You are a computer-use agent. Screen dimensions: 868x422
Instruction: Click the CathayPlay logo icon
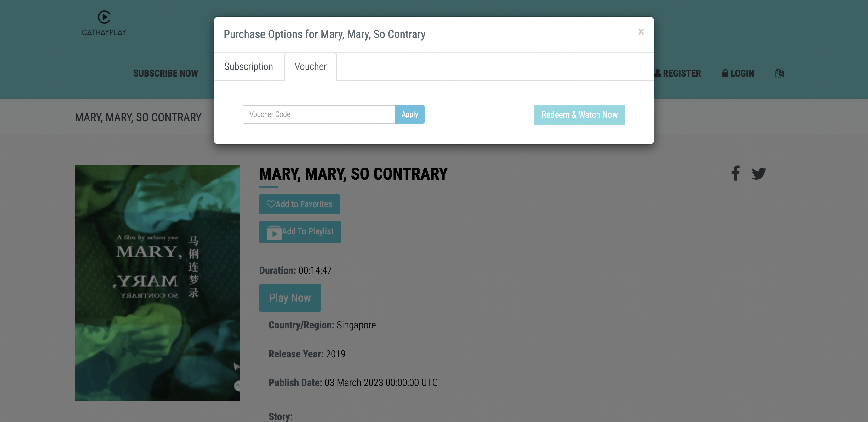[x=104, y=17]
